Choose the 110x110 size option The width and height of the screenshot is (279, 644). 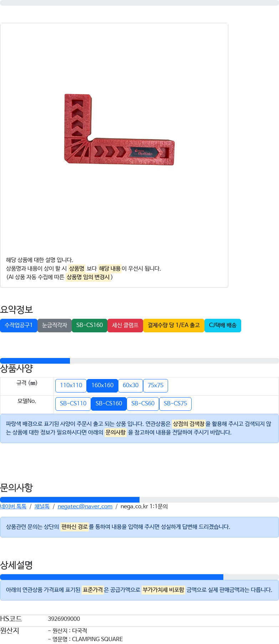pos(71,385)
